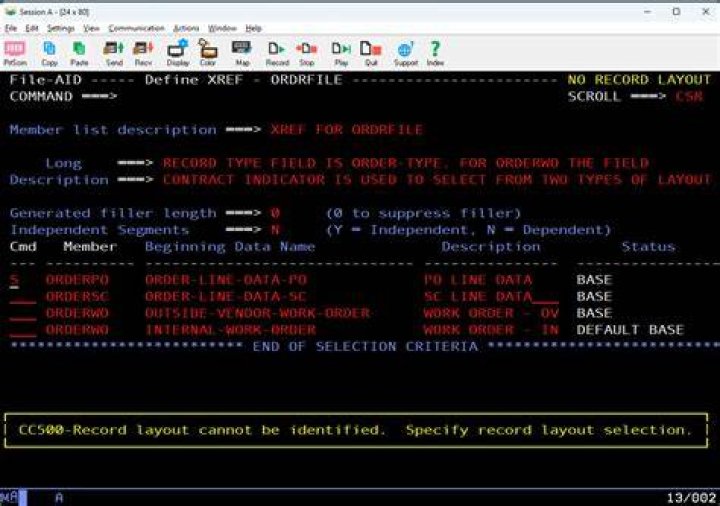This screenshot has width=720, height=506.
Task: Open the Help menu
Action: pos(253,28)
